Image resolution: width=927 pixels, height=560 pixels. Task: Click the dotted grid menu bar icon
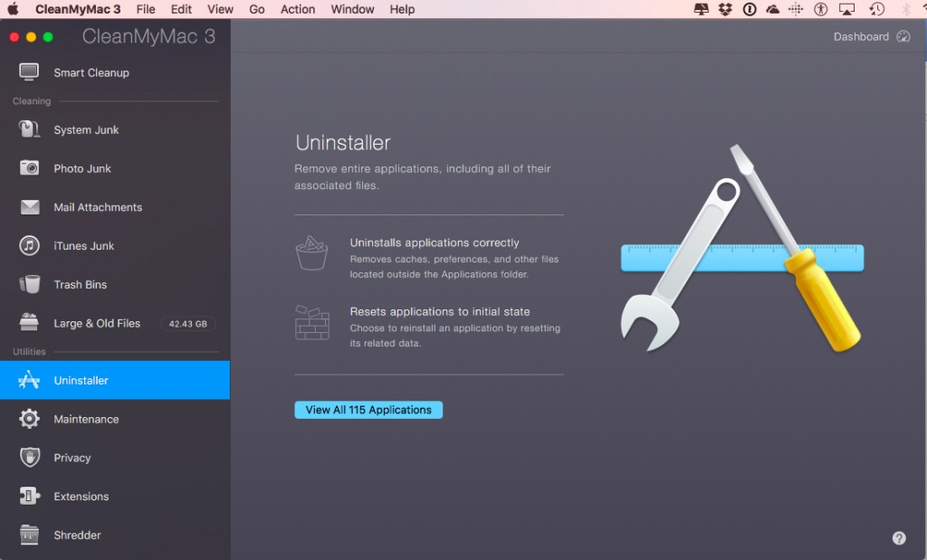coord(796,9)
